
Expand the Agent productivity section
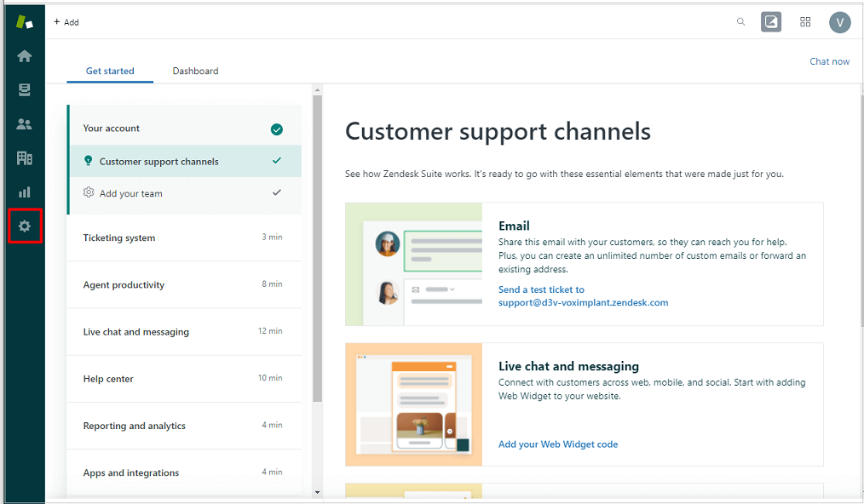[x=184, y=284]
